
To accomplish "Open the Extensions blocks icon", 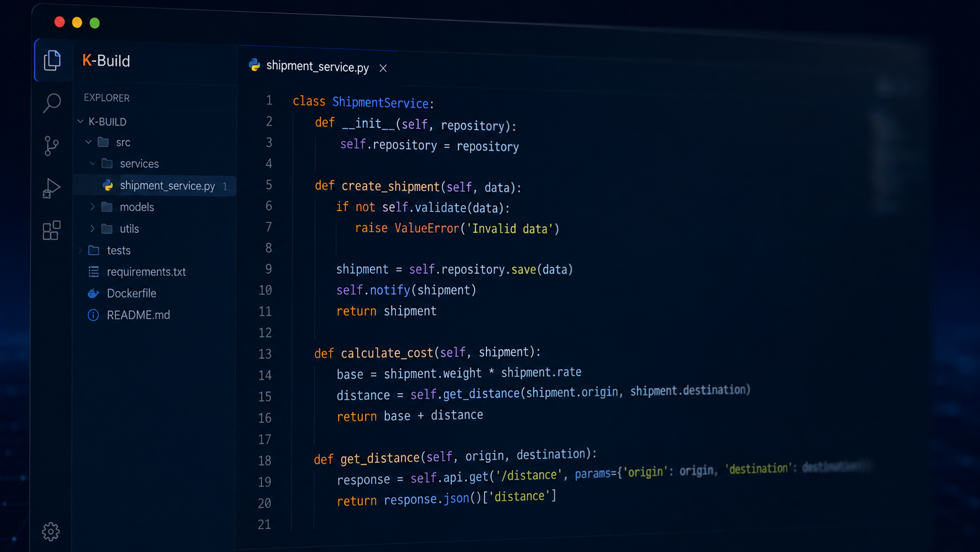I will 52,231.
